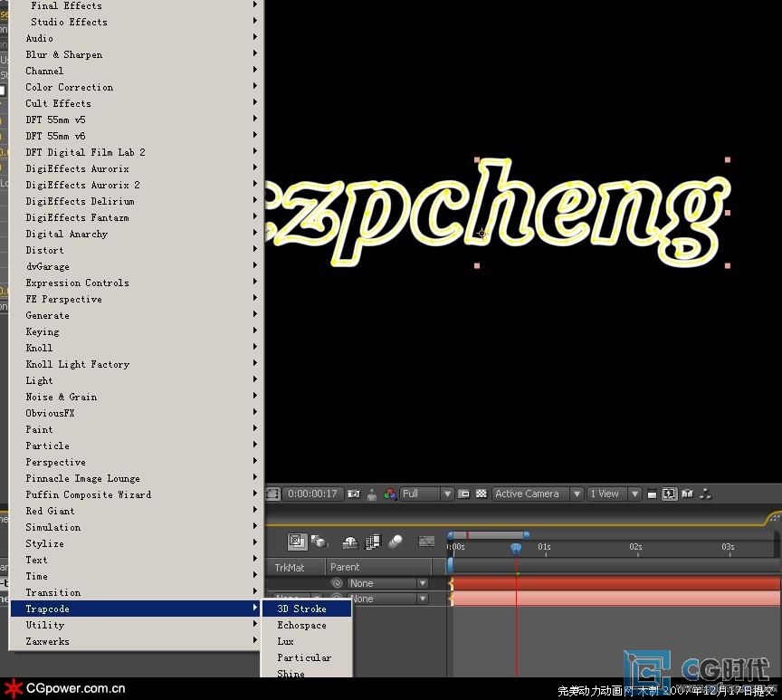This screenshot has height=700, width=782.
Task: Open the Graph Editor icon
Action: pyautogui.click(x=426, y=542)
